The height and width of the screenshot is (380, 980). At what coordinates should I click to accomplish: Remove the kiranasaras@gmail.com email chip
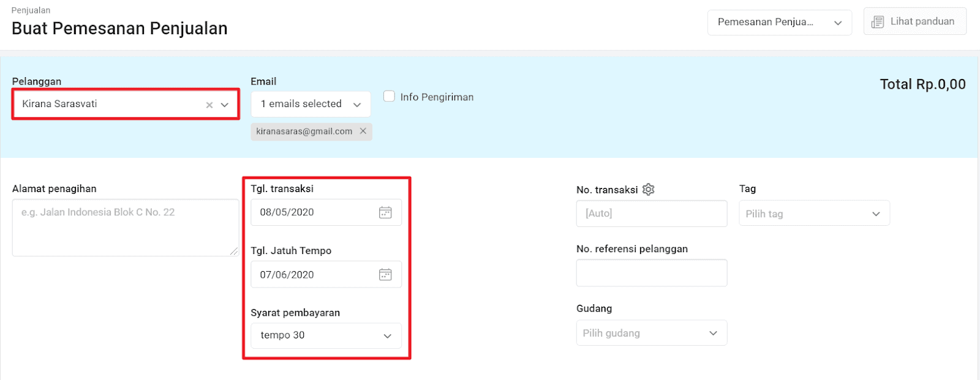click(363, 131)
